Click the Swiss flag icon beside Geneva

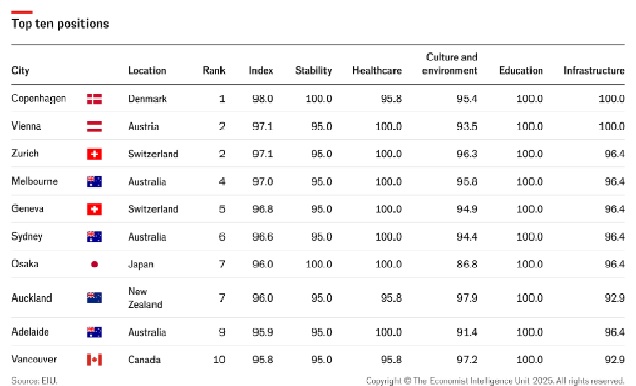94,209
